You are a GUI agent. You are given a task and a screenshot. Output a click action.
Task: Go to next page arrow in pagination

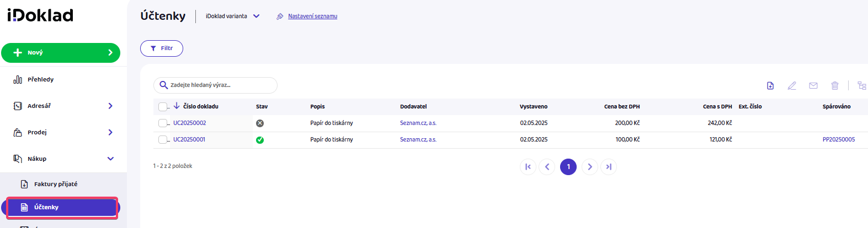[590, 167]
